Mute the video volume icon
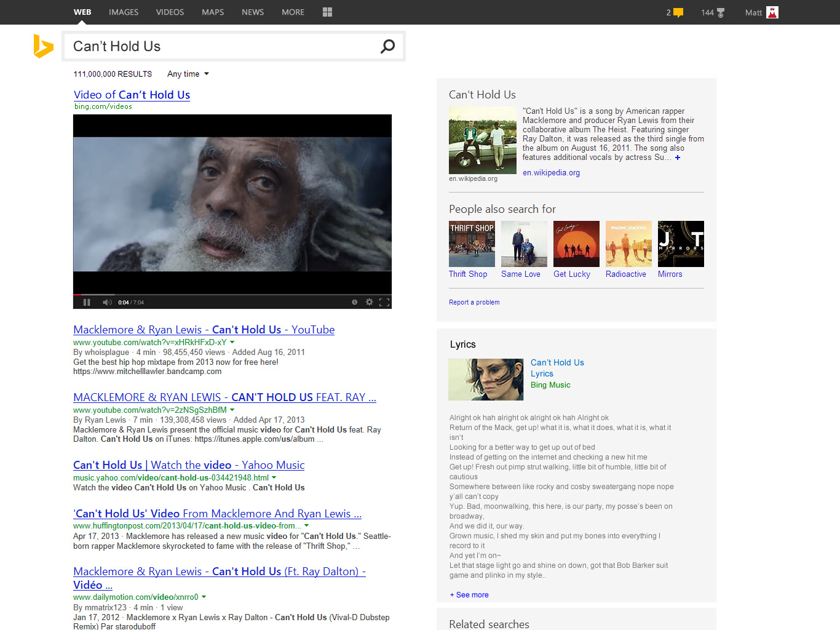The height and width of the screenshot is (630, 840). 107,302
